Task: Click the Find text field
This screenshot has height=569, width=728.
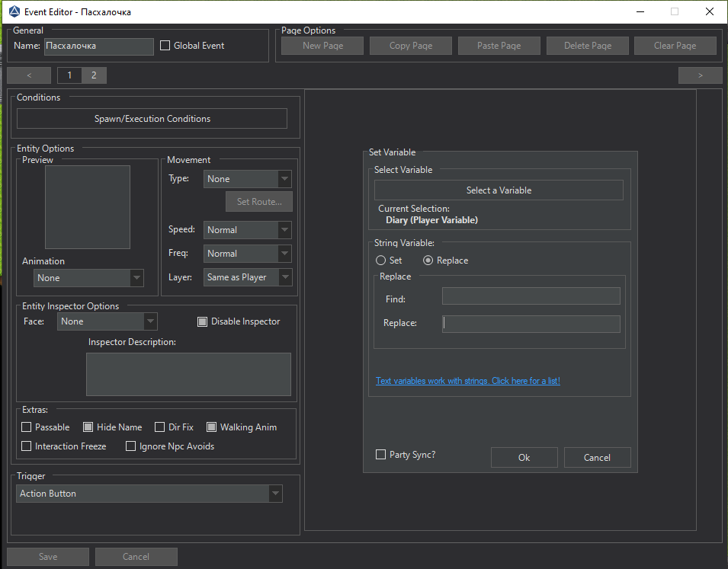Action: [531, 296]
